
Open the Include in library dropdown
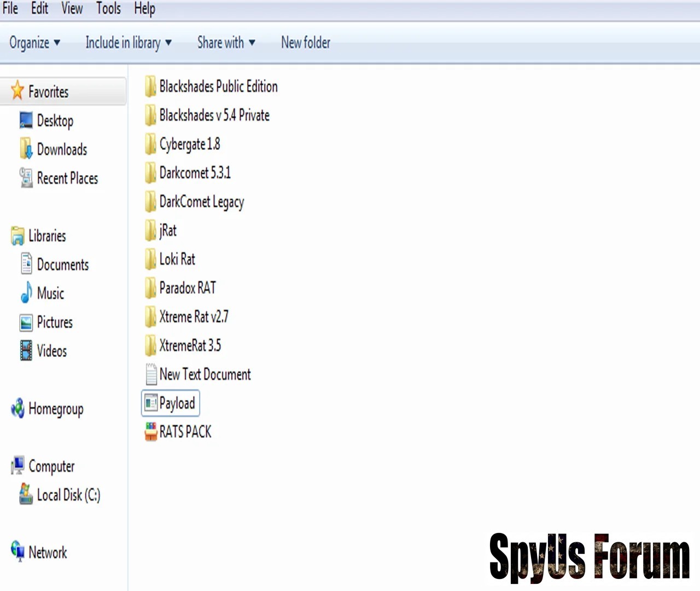[x=129, y=43]
